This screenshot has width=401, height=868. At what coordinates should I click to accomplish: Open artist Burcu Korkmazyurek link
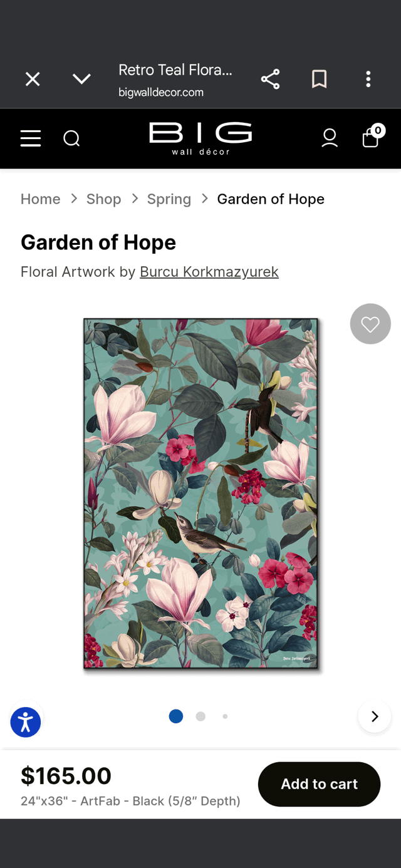pos(209,272)
